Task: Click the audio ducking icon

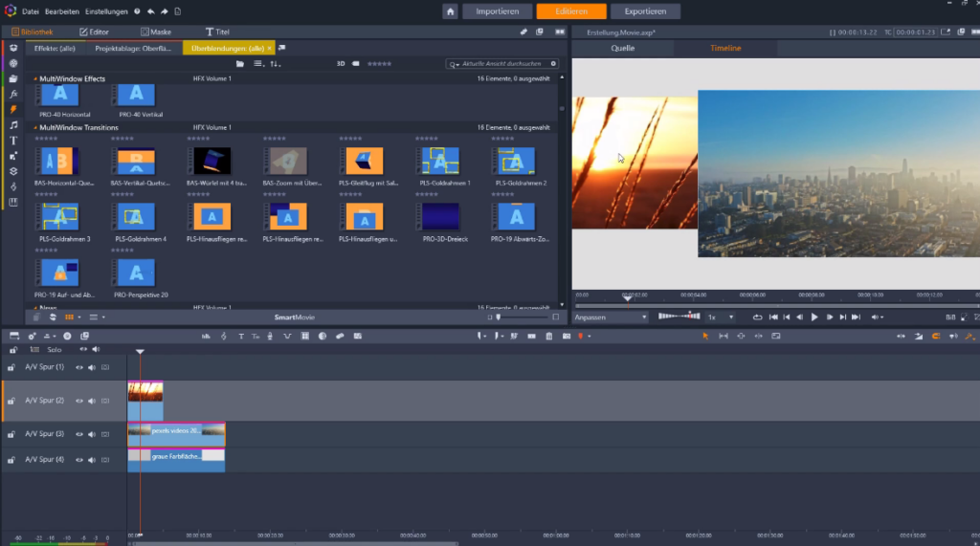Action: point(287,336)
